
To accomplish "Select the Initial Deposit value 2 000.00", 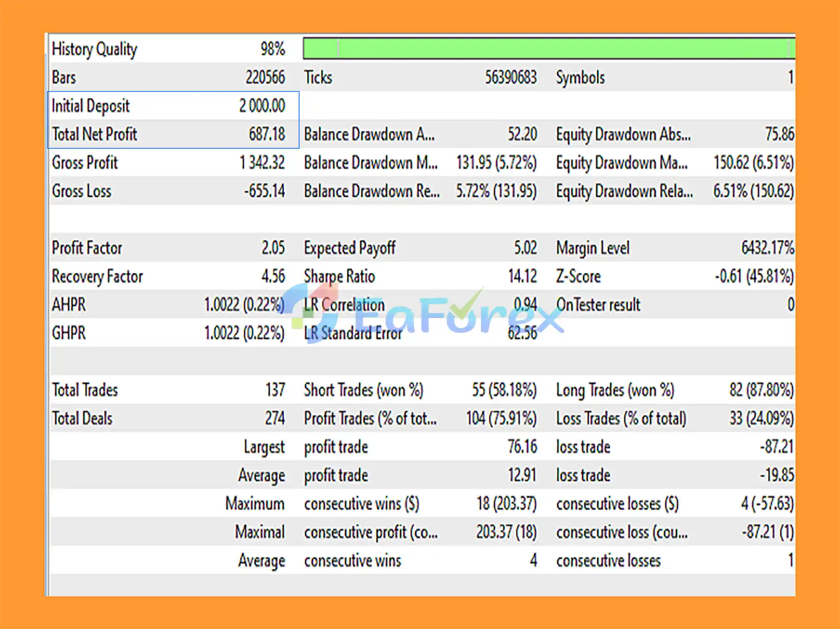I will point(262,106).
